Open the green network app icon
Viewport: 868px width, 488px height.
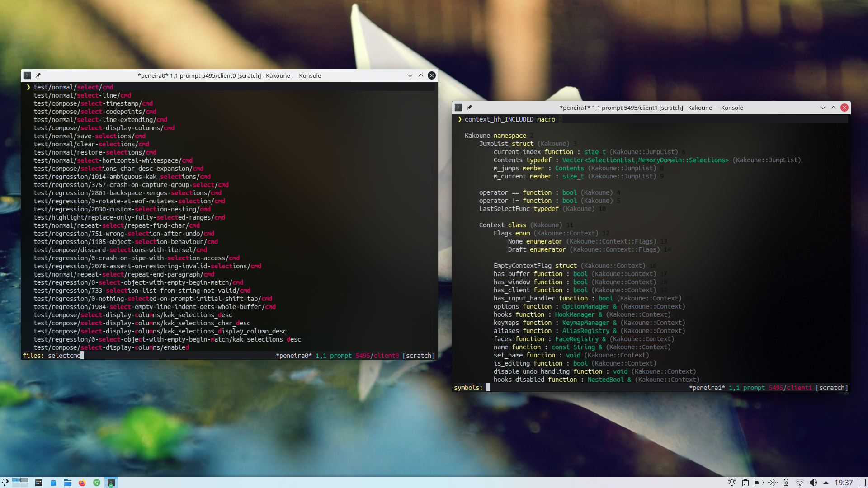pyautogui.click(x=96, y=483)
